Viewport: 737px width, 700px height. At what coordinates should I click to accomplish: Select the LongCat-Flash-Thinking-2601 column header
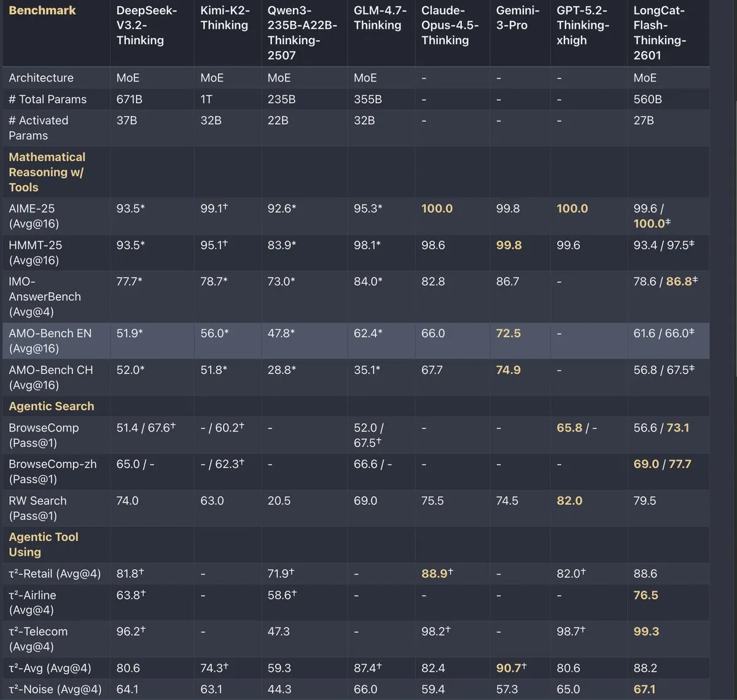(x=660, y=33)
